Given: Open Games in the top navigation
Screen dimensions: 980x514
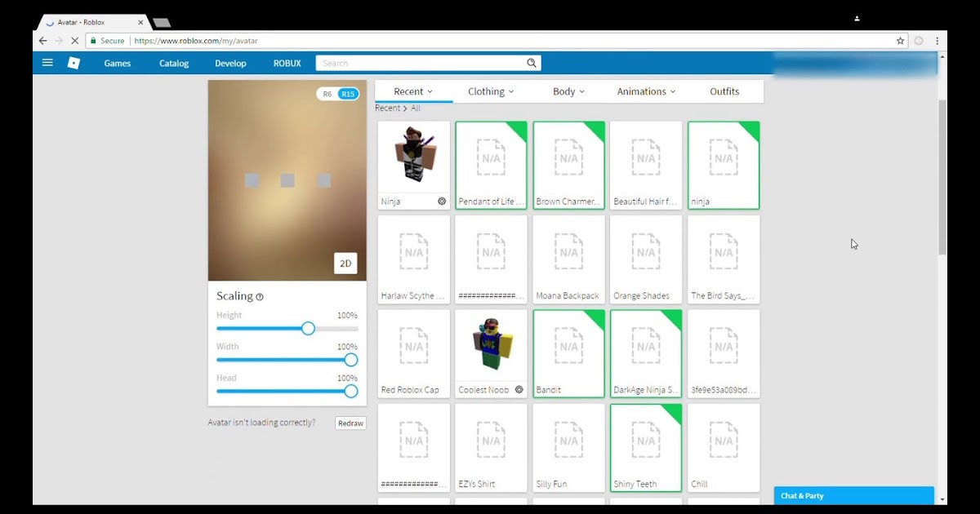Looking at the screenshot, I should tap(118, 64).
